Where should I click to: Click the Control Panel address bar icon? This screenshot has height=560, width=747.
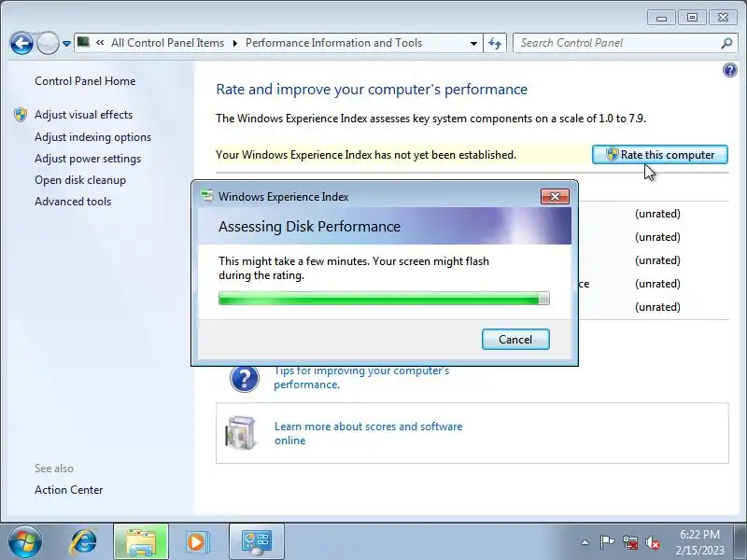click(83, 42)
